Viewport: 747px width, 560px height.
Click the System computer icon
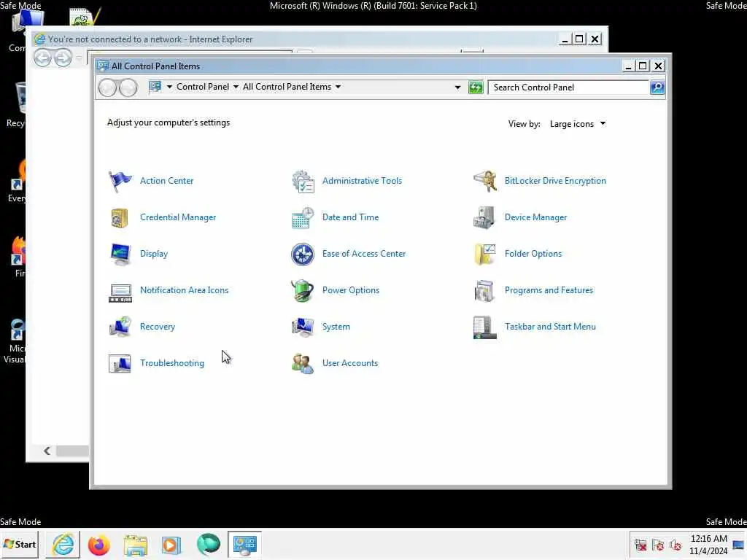(303, 327)
